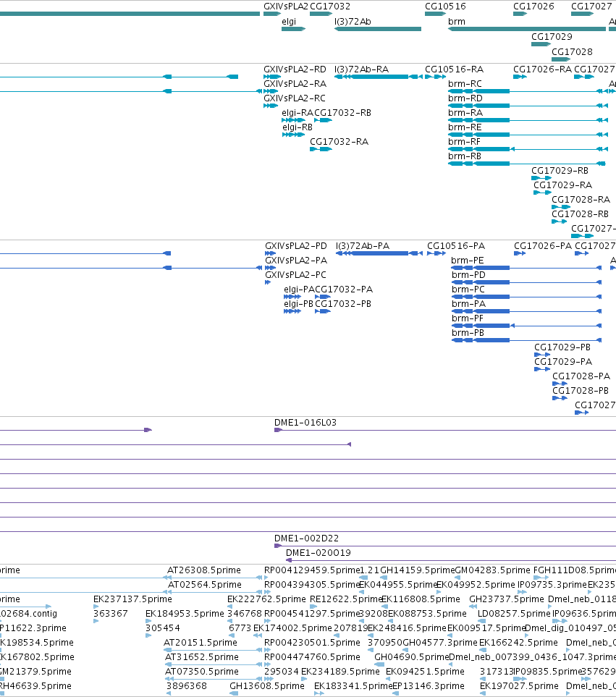The width and height of the screenshot is (616, 697).
Task: Open EST AT31652.5prime
Action: click(202, 657)
